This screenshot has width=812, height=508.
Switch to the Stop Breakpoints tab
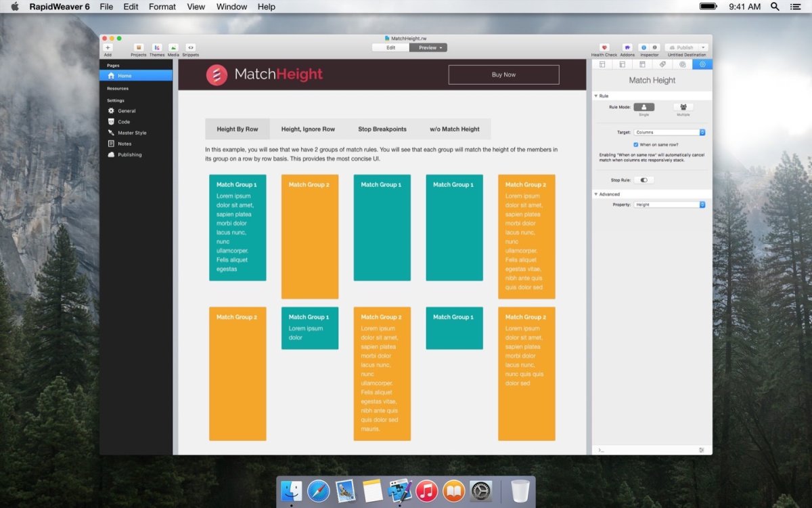click(x=382, y=129)
